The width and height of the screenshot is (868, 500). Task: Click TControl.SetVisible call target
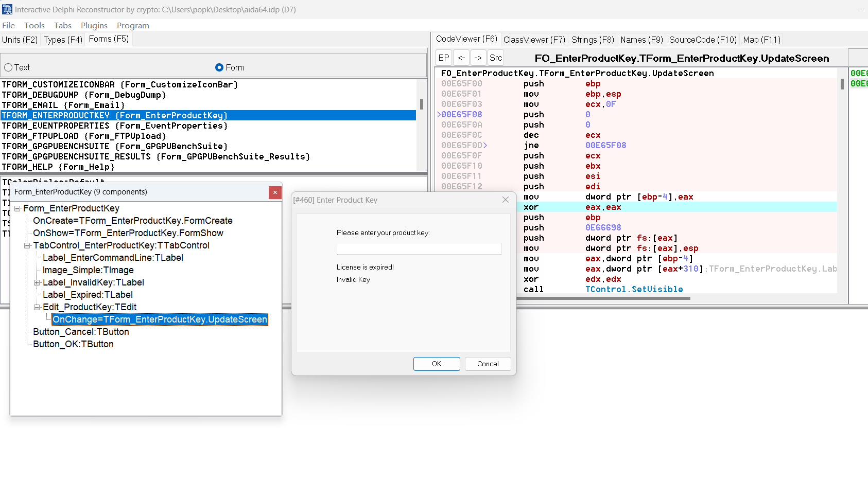(634, 290)
